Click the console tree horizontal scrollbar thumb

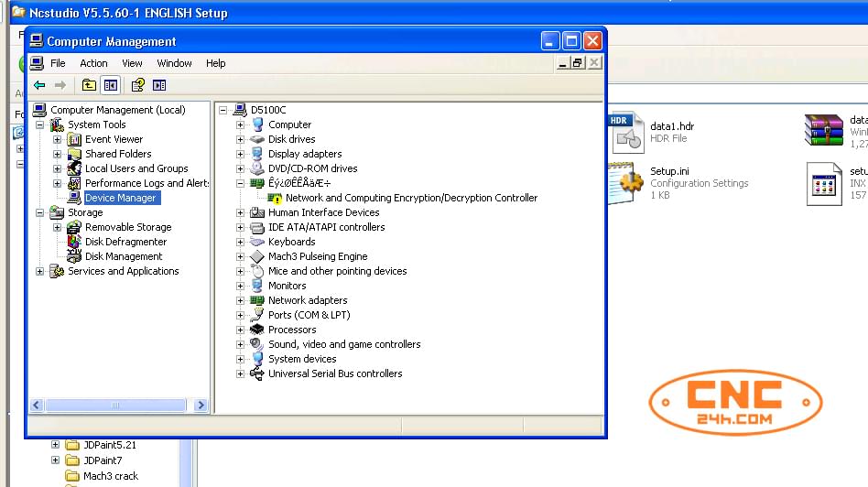(x=115, y=406)
